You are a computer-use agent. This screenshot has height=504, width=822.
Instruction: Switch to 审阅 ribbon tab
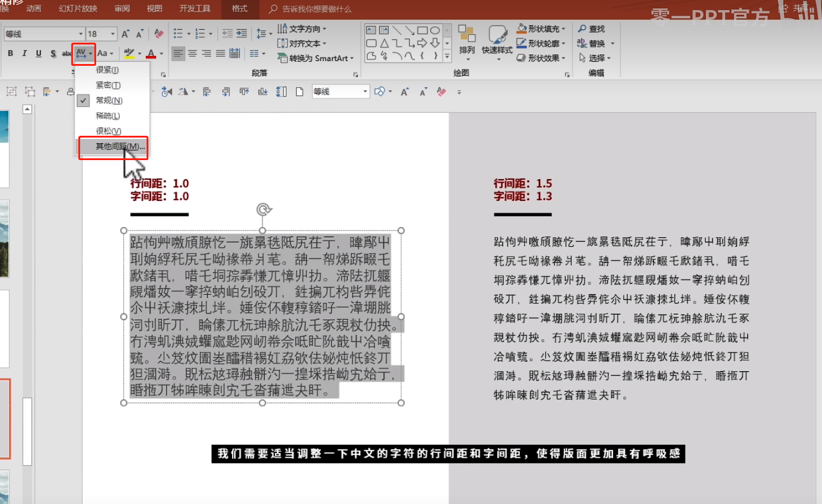[x=122, y=9]
